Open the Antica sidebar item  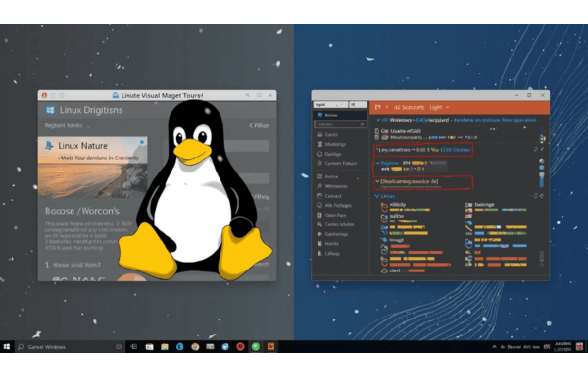(327, 176)
